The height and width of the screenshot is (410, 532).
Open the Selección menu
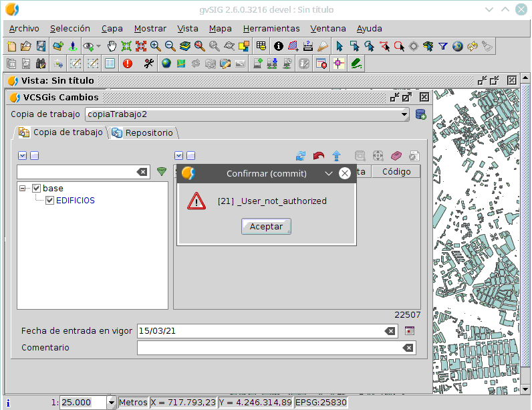click(70, 29)
